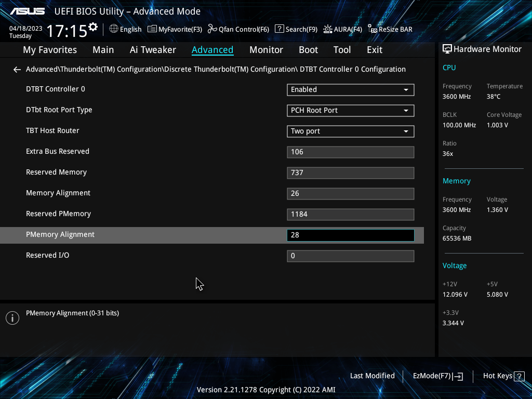The height and width of the screenshot is (399, 532).
Task: Click the Search(F9) question icon
Action: point(279,29)
